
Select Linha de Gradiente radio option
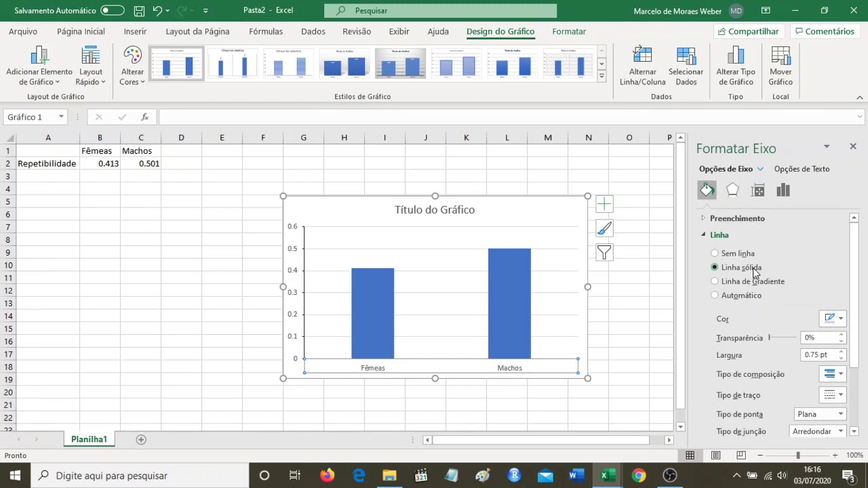click(x=714, y=281)
